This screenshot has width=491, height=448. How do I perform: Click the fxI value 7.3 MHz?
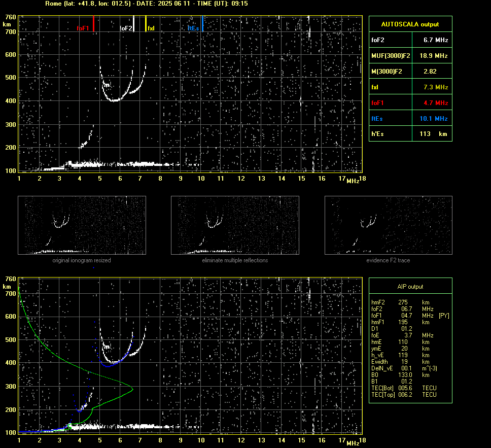(x=436, y=87)
